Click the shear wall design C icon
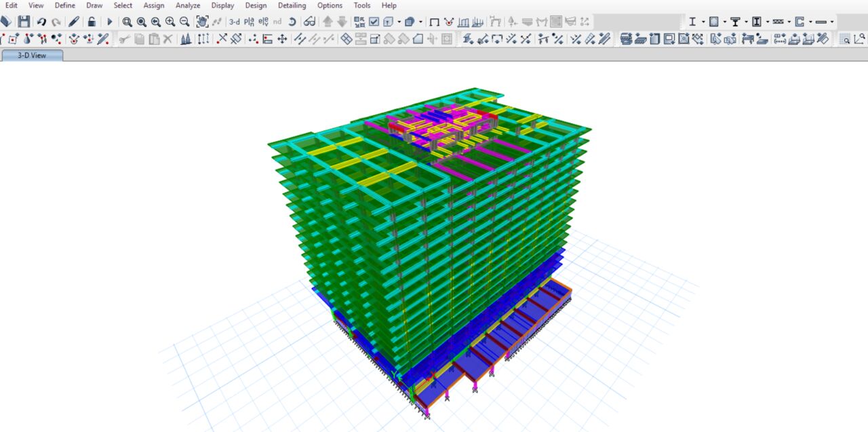 (800, 22)
